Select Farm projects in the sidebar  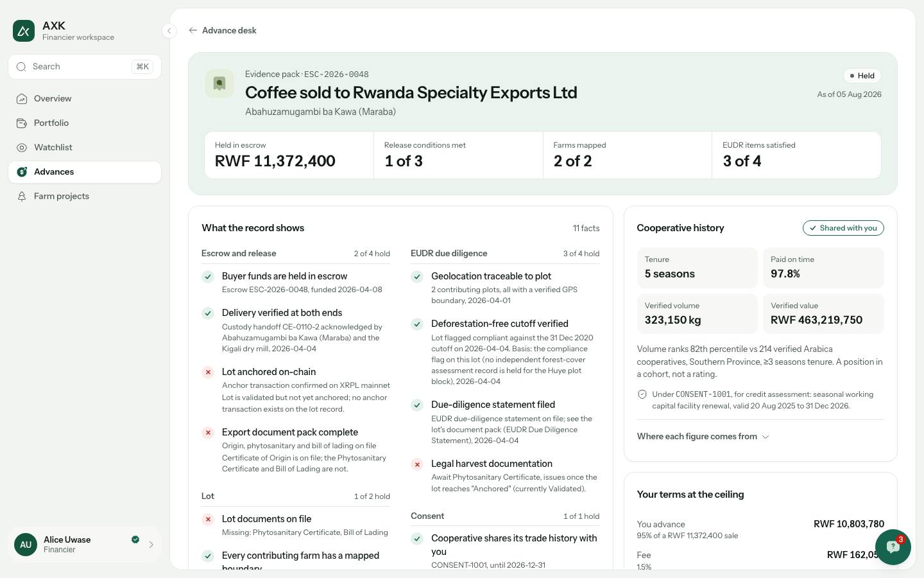[85, 197]
